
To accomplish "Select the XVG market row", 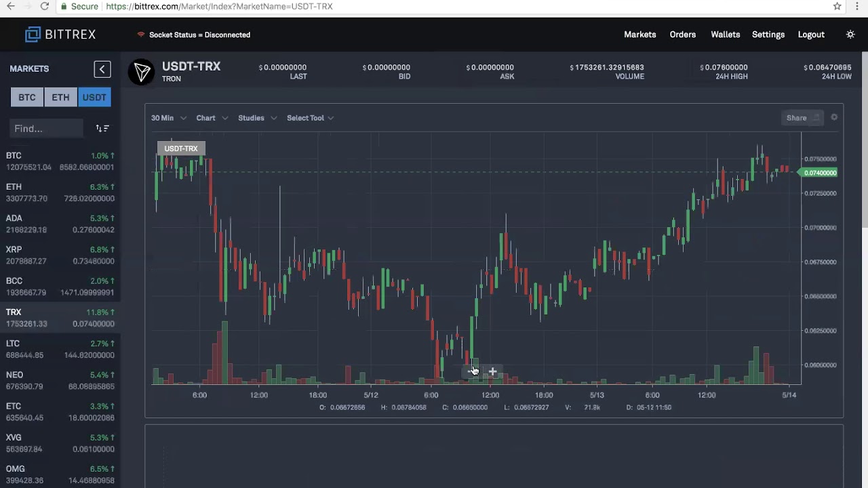I will click(60, 443).
